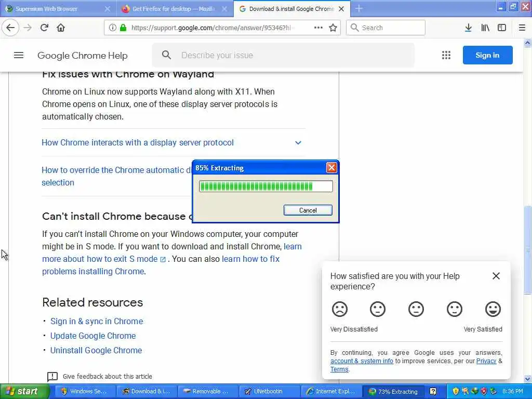This screenshot has width=532, height=399.
Task: Click the Google Chrome Help title
Action: [83, 55]
